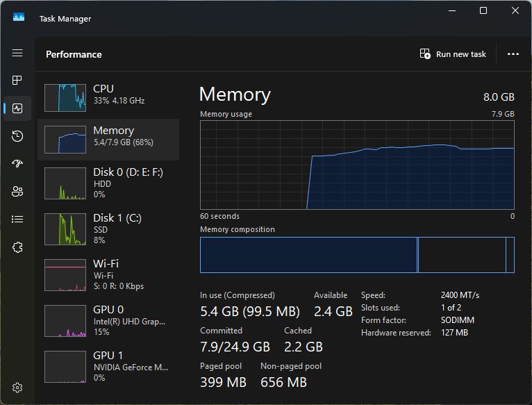This screenshot has height=405, width=532.
Task: Click the Disk 0 activity mini graph
Action: coord(65,183)
